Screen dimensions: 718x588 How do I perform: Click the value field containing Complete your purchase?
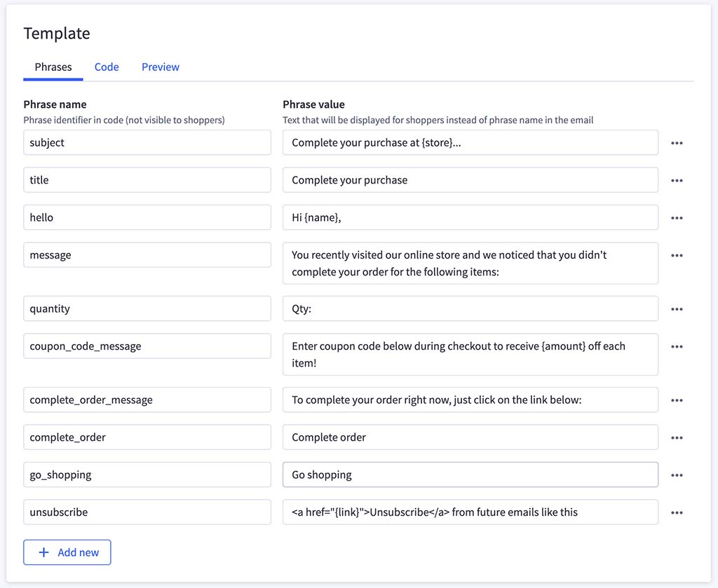[x=470, y=180]
